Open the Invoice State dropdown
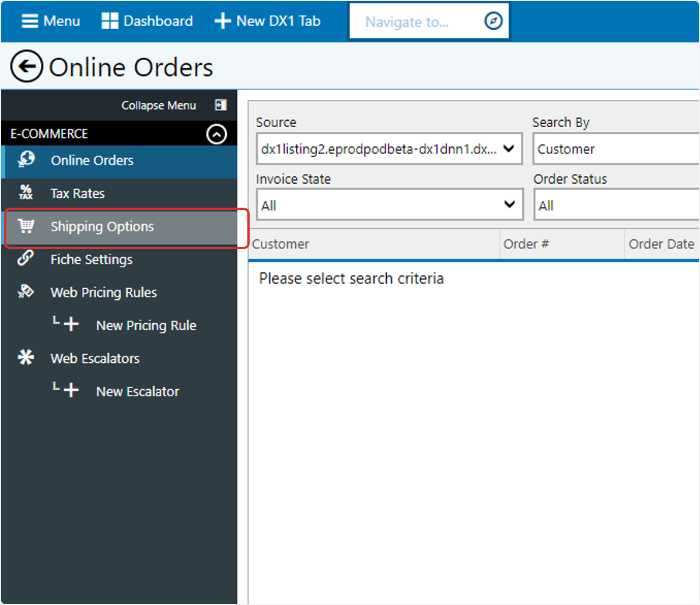700x605 pixels. [x=389, y=205]
